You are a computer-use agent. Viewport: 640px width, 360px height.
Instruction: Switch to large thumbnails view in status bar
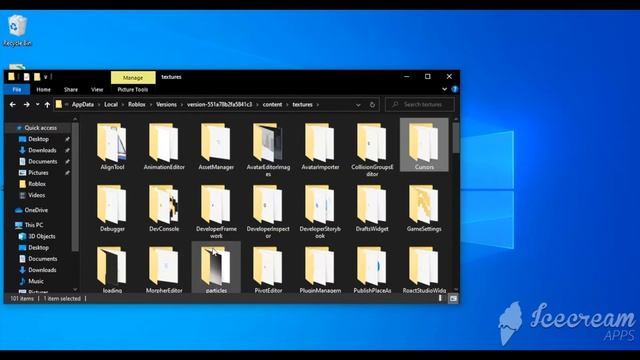(x=453, y=299)
